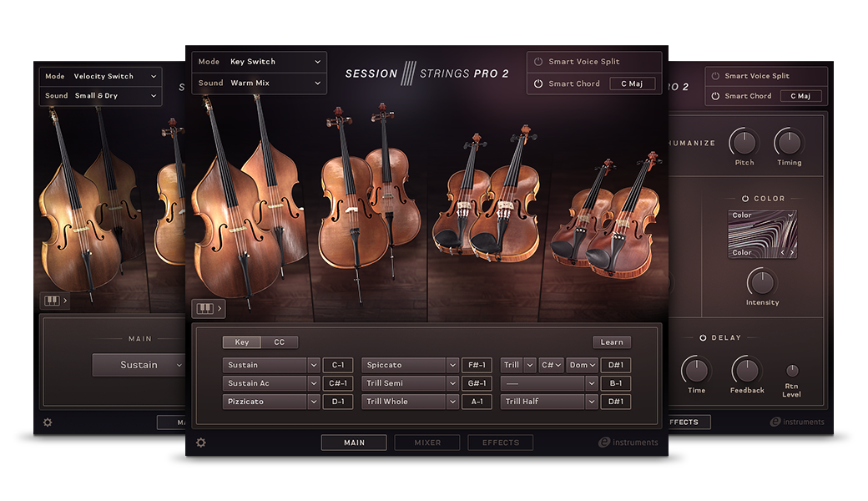Screen dimensions: 868x501
Task: Open Mode Key Switch dropdown
Action: (x=259, y=62)
